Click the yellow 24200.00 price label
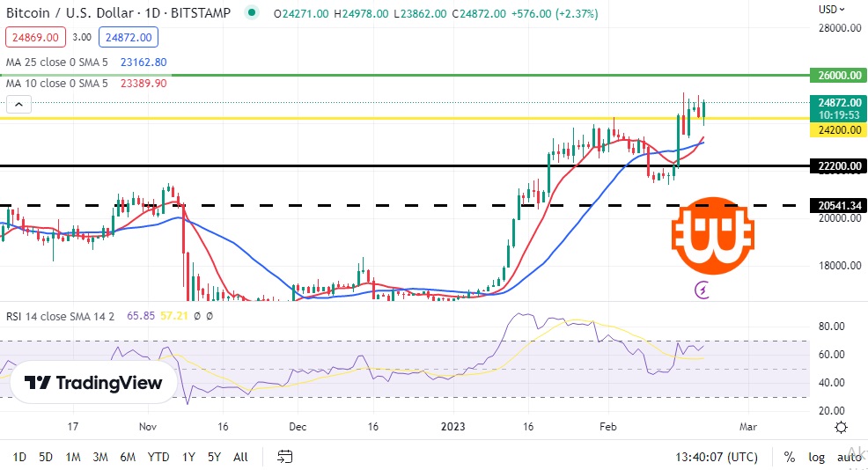This screenshot has width=868, height=470. pyautogui.click(x=838, y=130)
